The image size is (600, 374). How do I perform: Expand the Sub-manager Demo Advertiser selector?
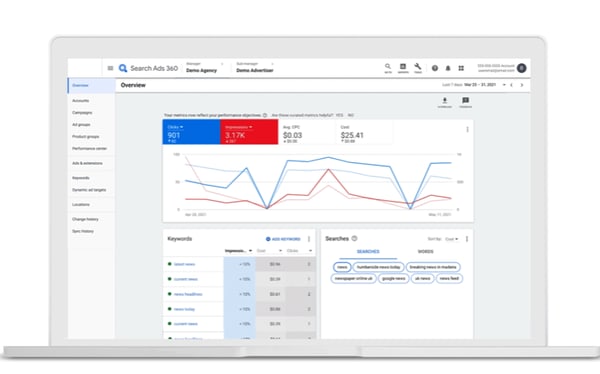(255, 67)
